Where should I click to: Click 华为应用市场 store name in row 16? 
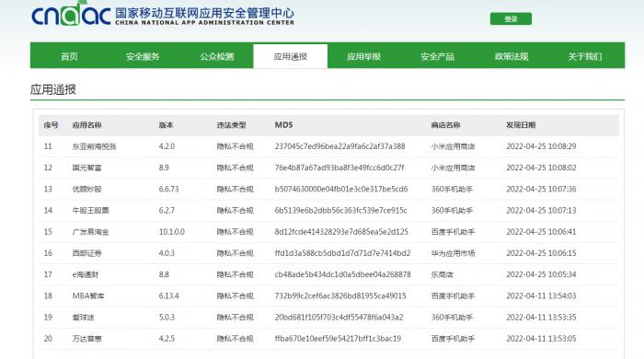click(x=453, y=253)
